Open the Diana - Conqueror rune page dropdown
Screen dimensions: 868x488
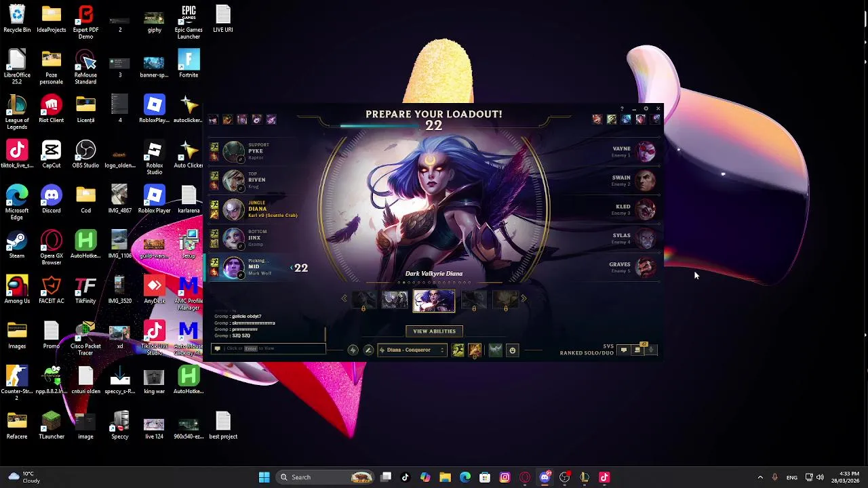point(412,350)
